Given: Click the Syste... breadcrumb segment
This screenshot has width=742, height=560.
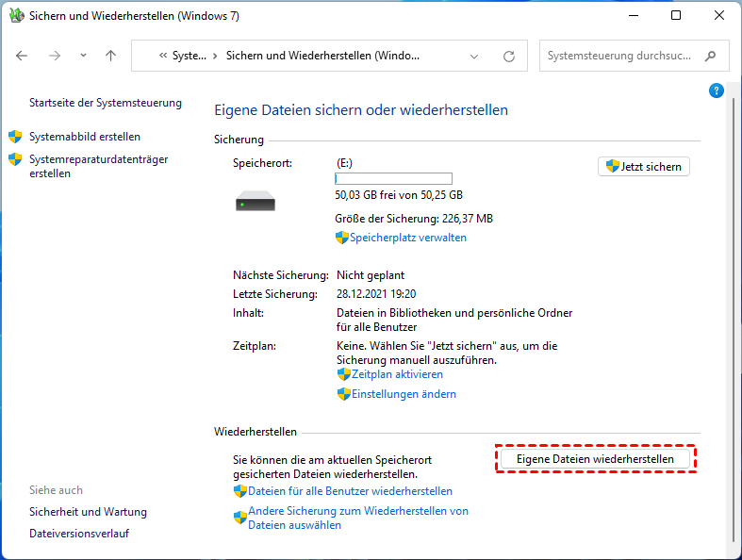Looking at the screenshot, I should pos(190,56).
